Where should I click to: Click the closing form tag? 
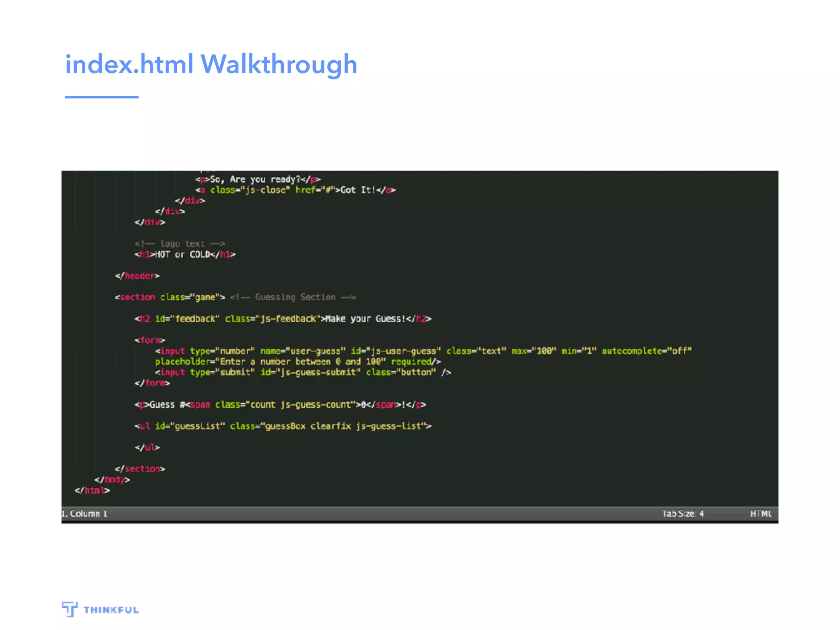(152, 383)
